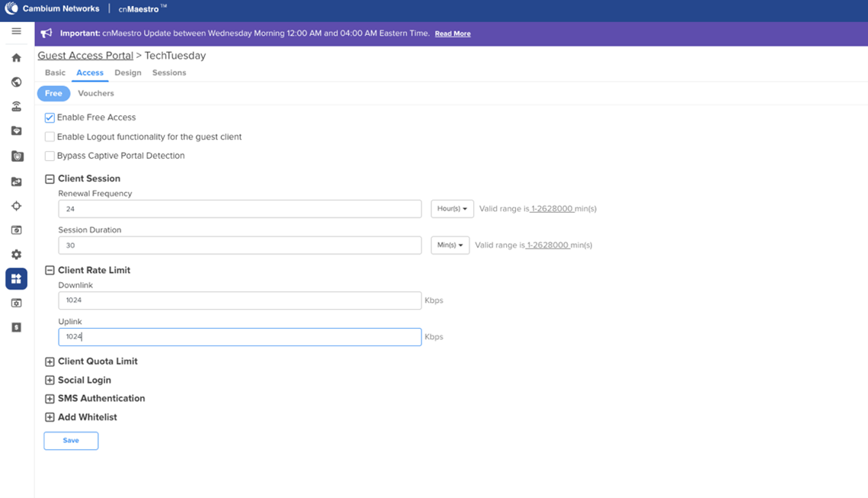Uncheck Enable Free Access checkbox
Image resolution: width=868 pixels, height=498 pixels.
(x=50, y=117)
